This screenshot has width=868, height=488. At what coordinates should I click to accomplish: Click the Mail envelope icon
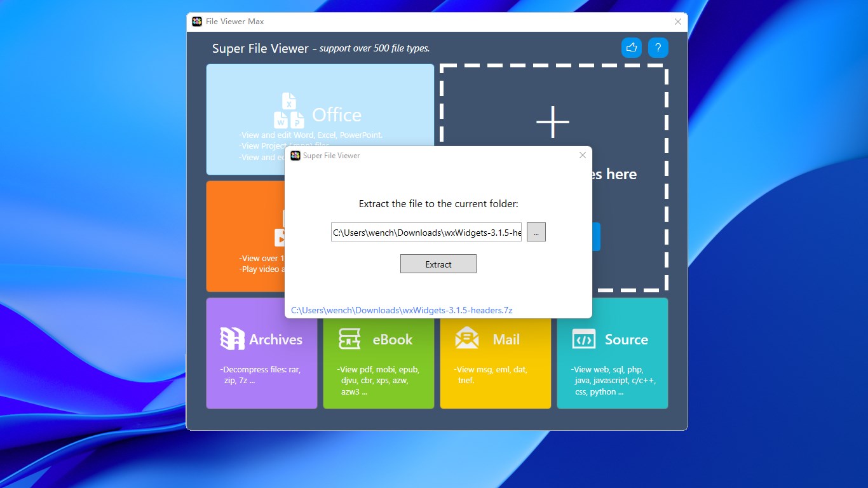pos(467,338)
